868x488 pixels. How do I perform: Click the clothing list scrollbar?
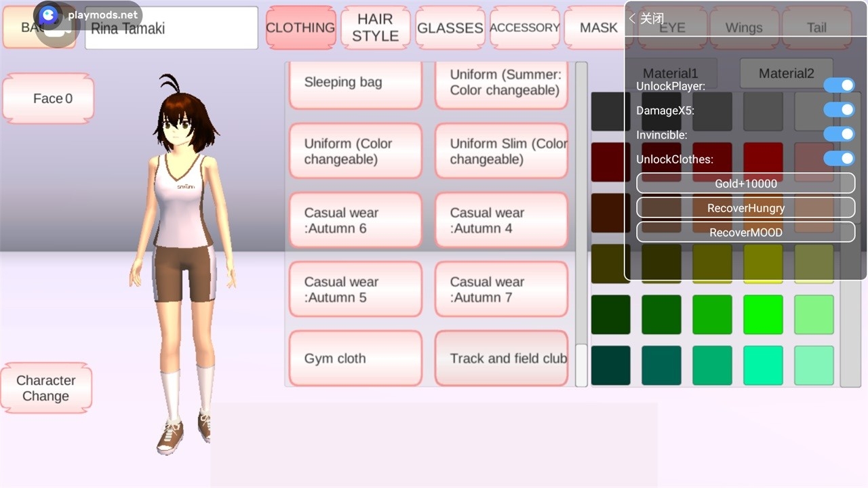tap(581, 224)
